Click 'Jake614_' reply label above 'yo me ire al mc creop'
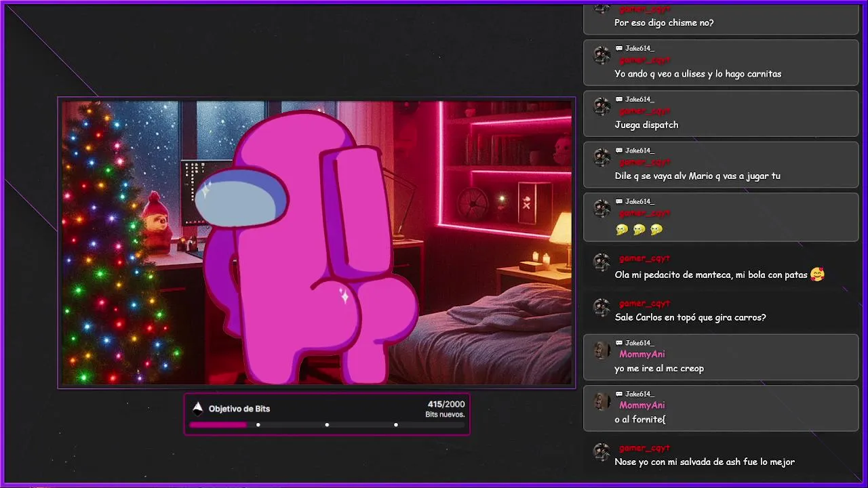This screenshot has height=488, width=868. 639,343
